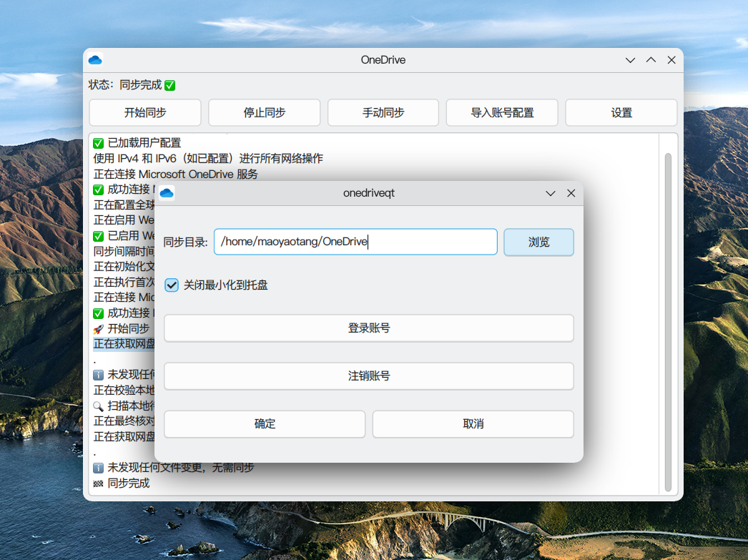Click info icon beside 未发现任何文件变更，无需同步

point(98,468)
